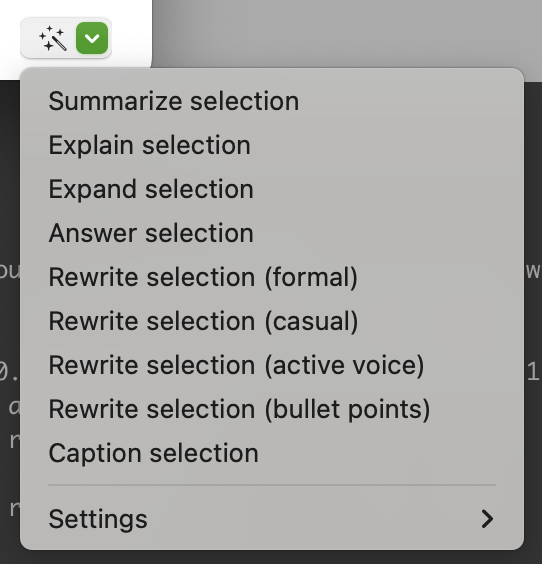Click white panel space next to wand button
The height and width of the screenshot is (564, 542).
pos(131,36)
